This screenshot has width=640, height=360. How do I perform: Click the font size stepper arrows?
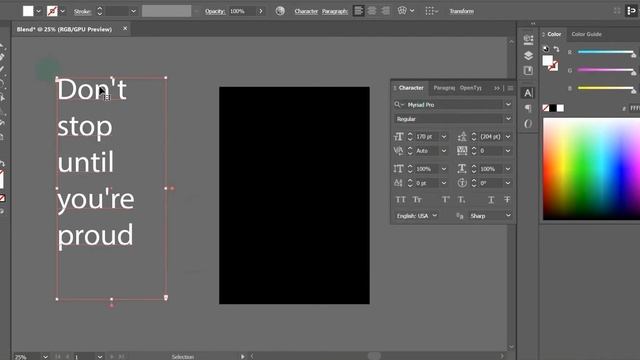point(410,137)
